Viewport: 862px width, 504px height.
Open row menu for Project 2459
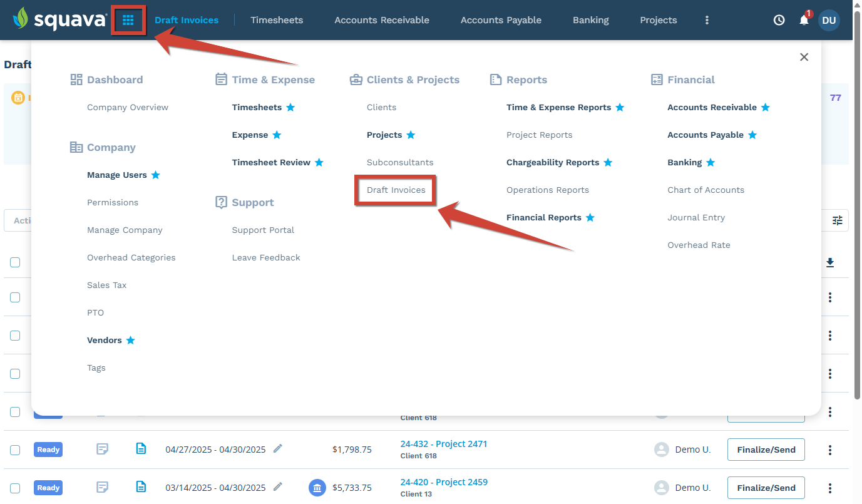830,488
